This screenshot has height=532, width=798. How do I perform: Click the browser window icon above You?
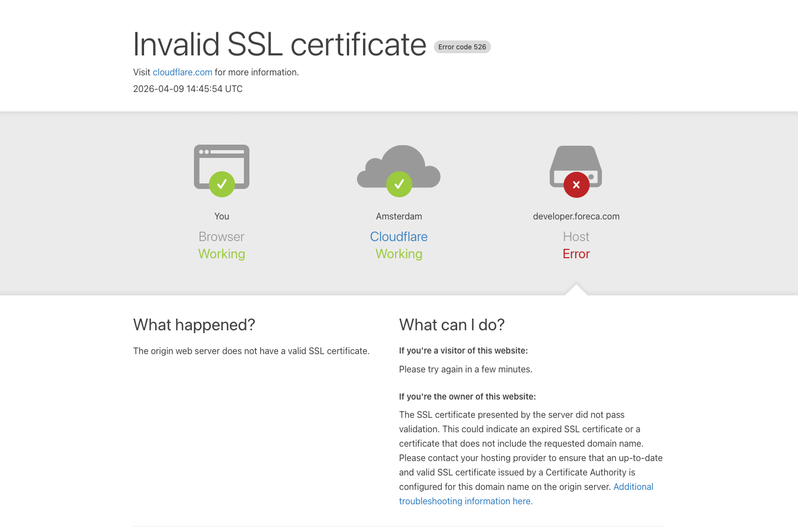point(222,160)
